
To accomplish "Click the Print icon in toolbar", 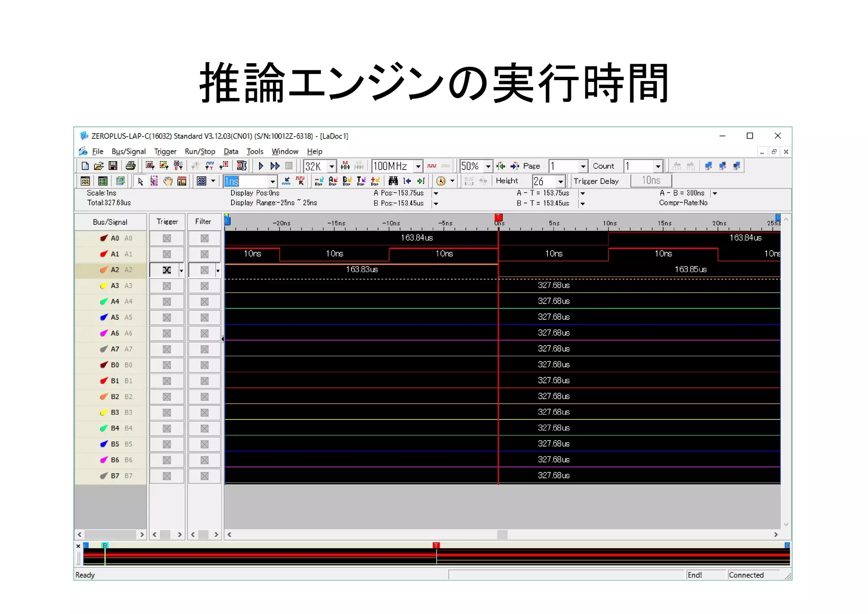I will 131,166.
